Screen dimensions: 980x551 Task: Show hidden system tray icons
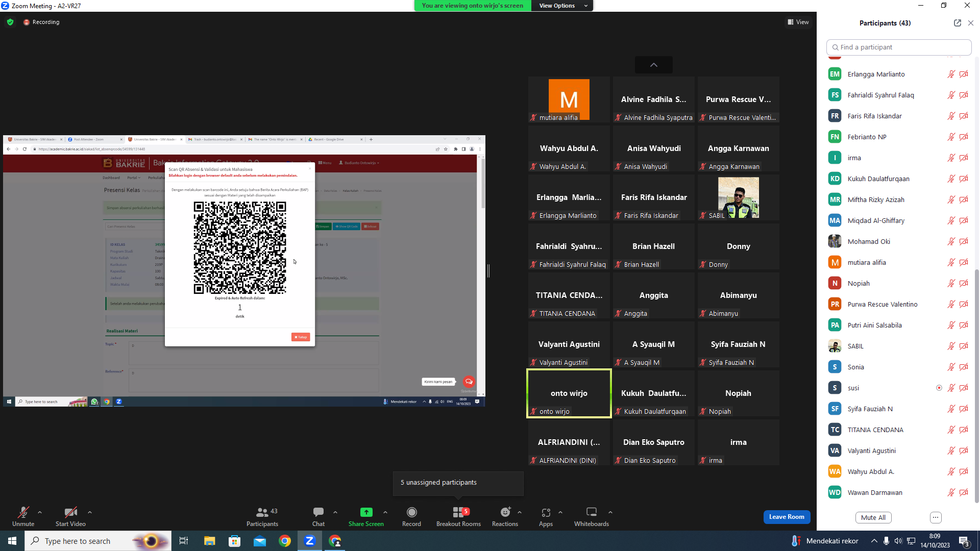click(x=874, y=541)
